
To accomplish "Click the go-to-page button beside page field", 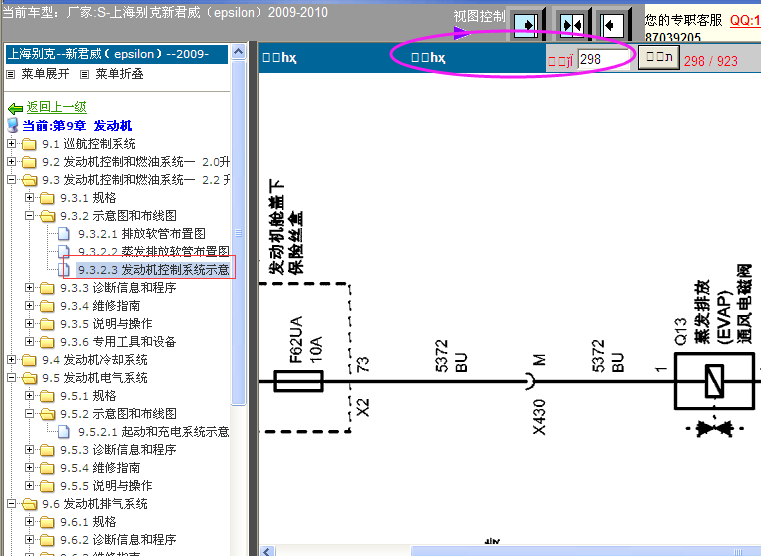I will point(658,58).
